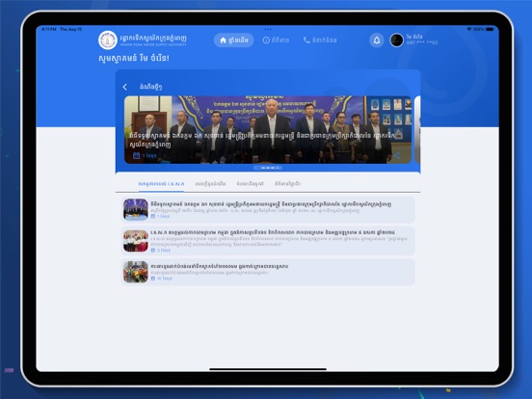Open the third news article headline
Screen dimensions: 532x399
[220, 266]
